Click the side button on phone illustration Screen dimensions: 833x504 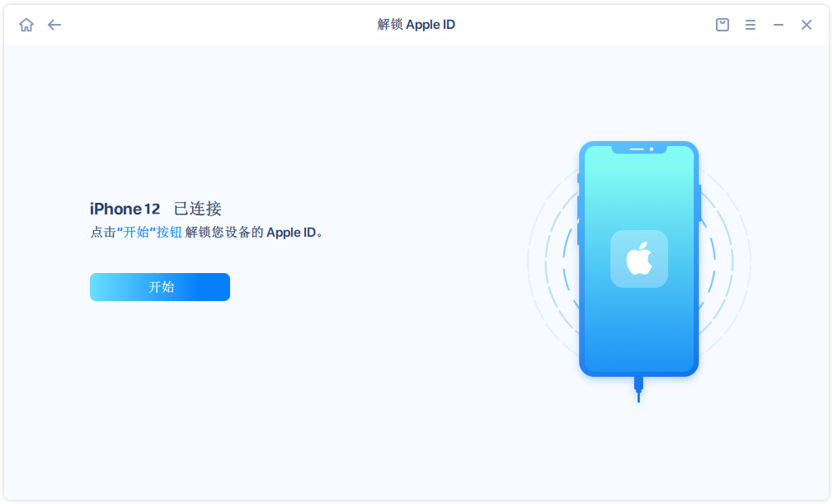click(699, 203)
